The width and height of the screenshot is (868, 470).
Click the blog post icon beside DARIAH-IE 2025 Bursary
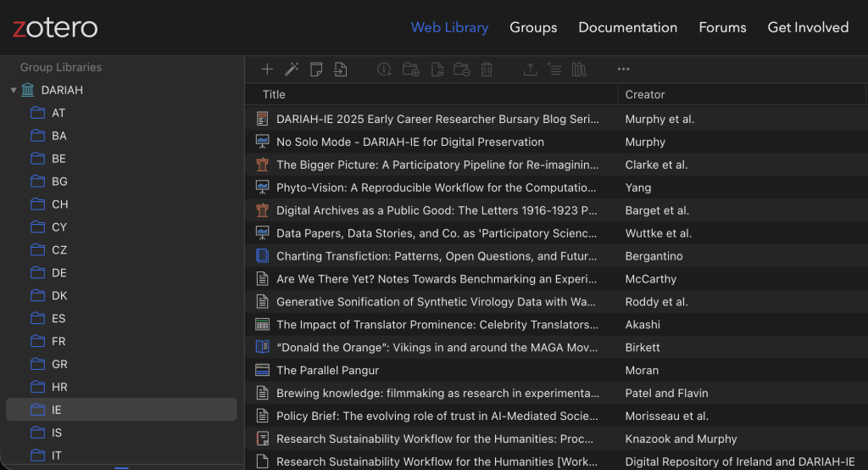tap(263, 119)
